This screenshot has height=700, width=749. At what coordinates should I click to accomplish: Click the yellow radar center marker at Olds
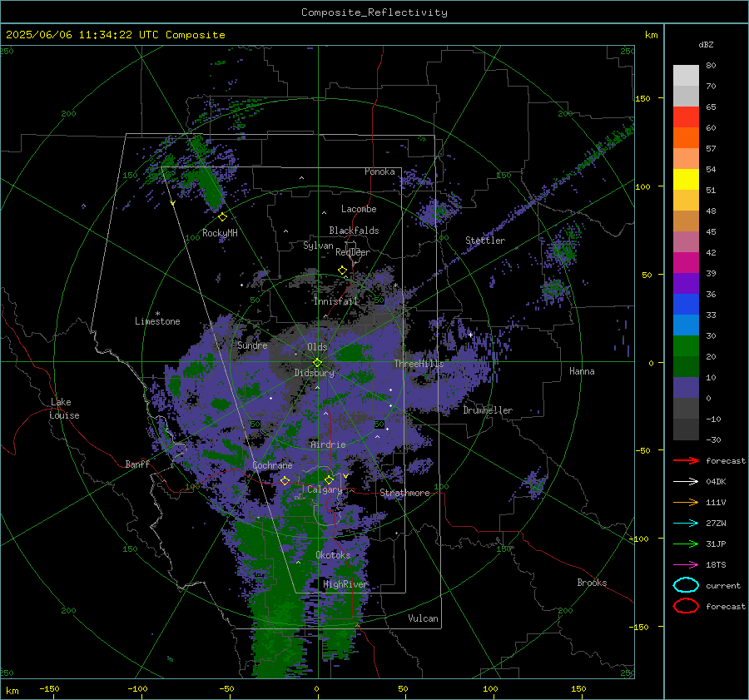(318, 363)
